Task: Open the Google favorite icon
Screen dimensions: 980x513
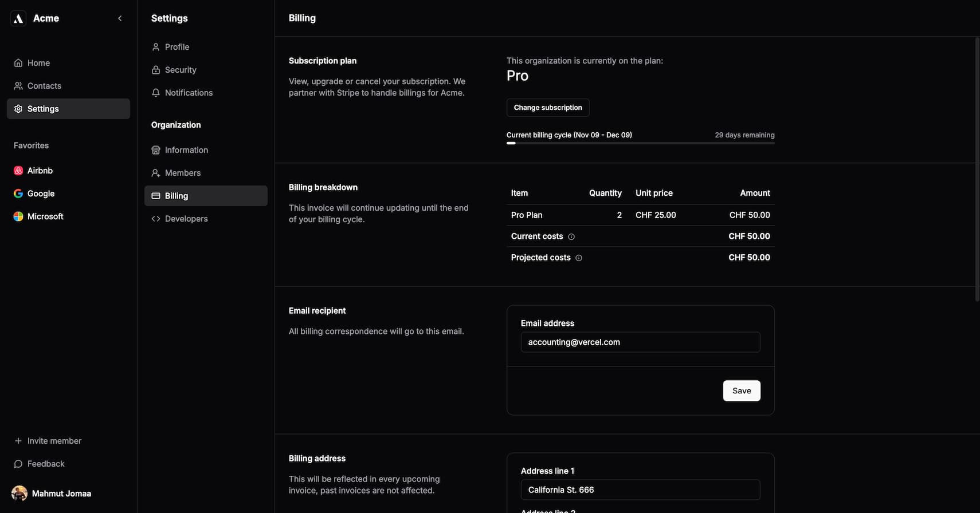Action: click(18, 194)
